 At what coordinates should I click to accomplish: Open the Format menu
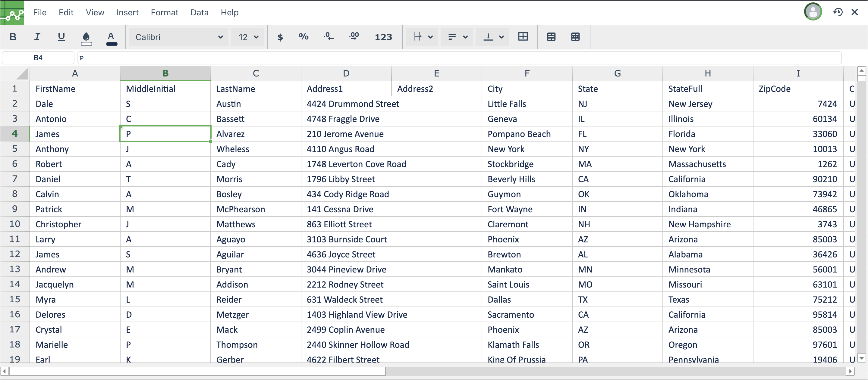pos(165,12)
